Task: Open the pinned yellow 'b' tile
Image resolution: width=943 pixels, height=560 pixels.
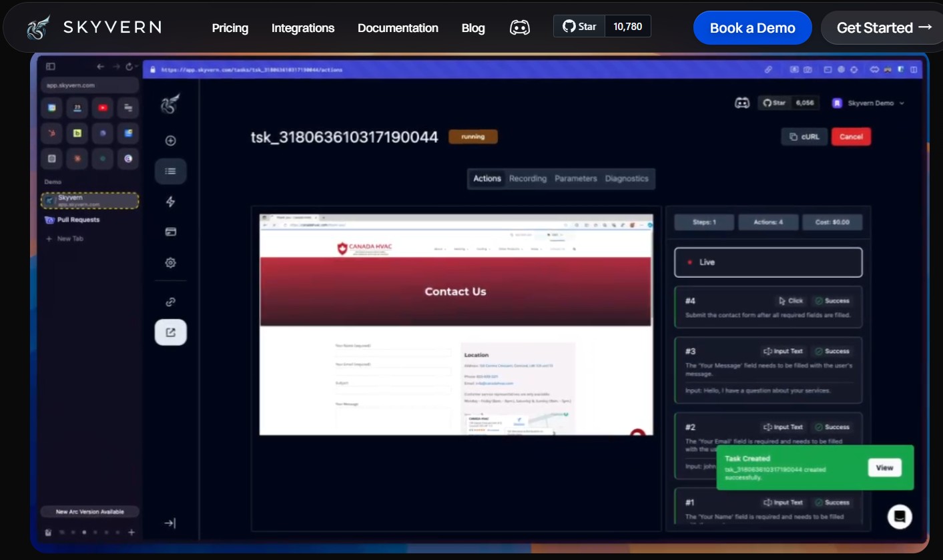Action: (x=77, y=133)
